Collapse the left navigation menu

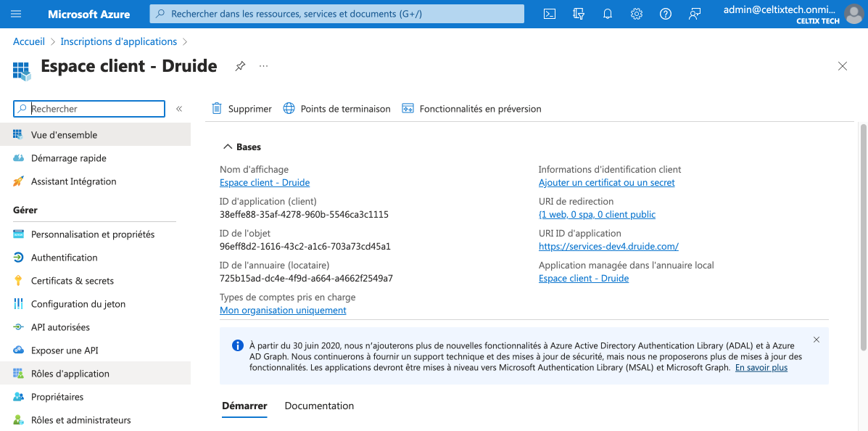pyautogui.click(x=179, y=109)
